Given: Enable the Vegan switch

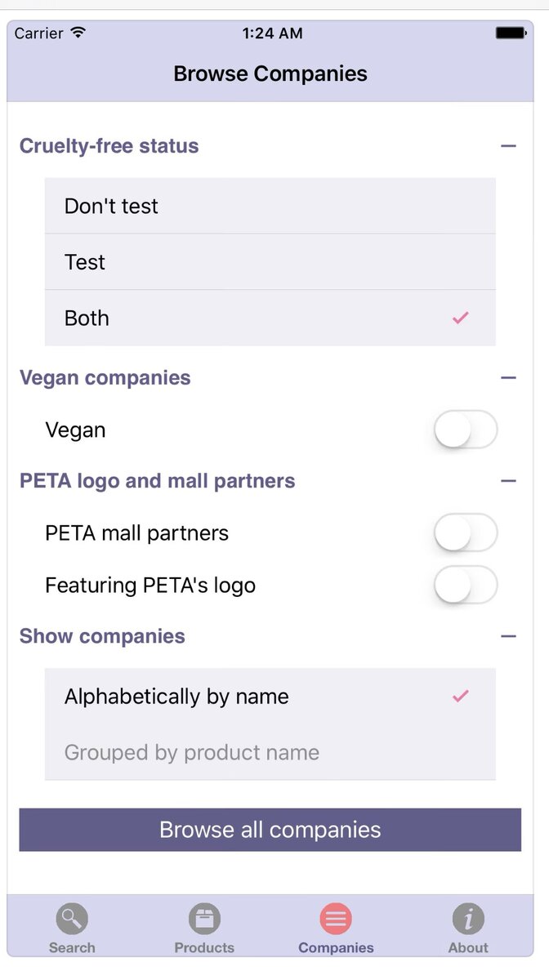Looking at the screenshot, I should click(466, 430).
